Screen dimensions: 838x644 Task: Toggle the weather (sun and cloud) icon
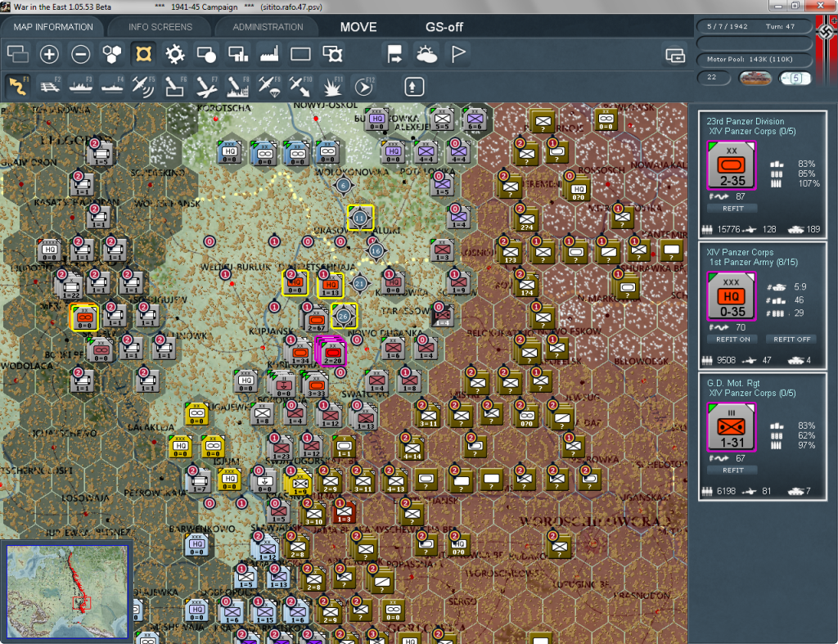tap(426, 54)
